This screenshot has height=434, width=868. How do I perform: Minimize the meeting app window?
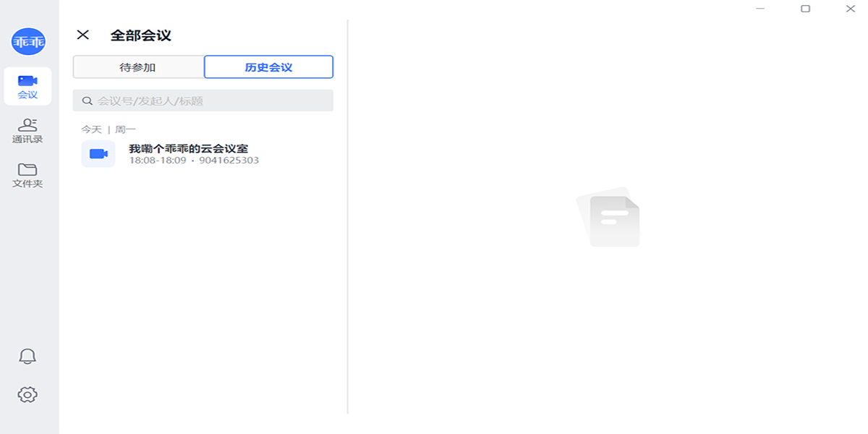pyautogui.click(x=760, y=9)
